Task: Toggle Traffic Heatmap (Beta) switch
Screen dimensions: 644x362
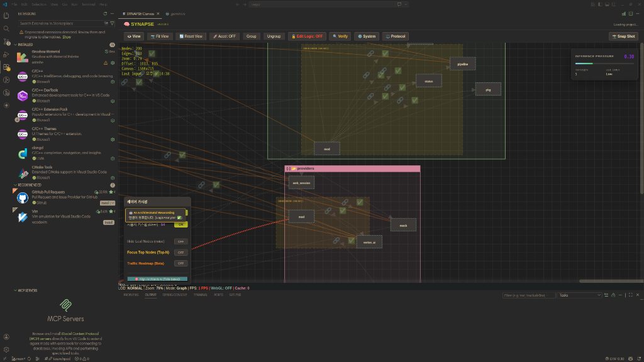Action: (x=180, y=263)
